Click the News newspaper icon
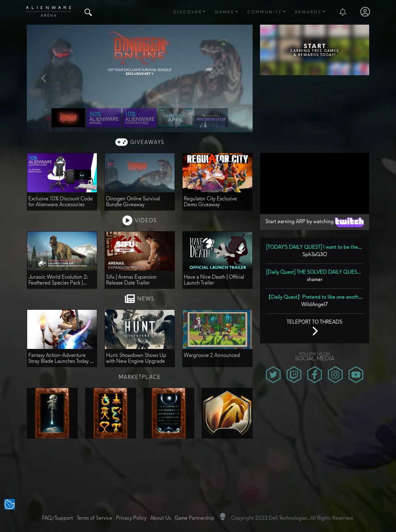Screen dimensions: 396x532 (130, 299)
